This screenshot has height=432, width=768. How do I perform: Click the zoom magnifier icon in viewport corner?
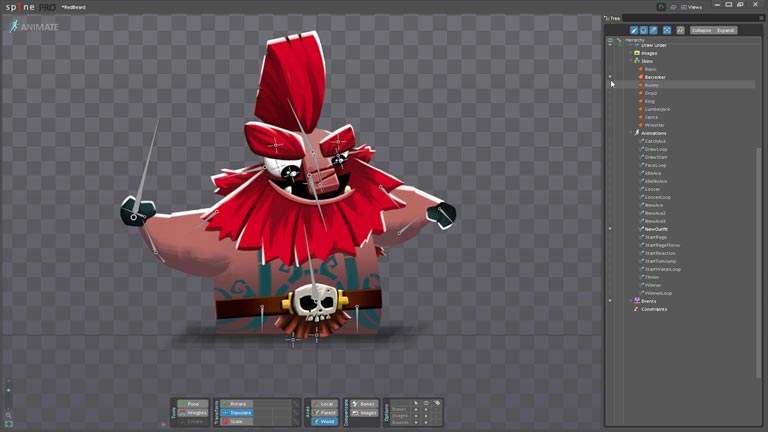[x=8, y=415]
